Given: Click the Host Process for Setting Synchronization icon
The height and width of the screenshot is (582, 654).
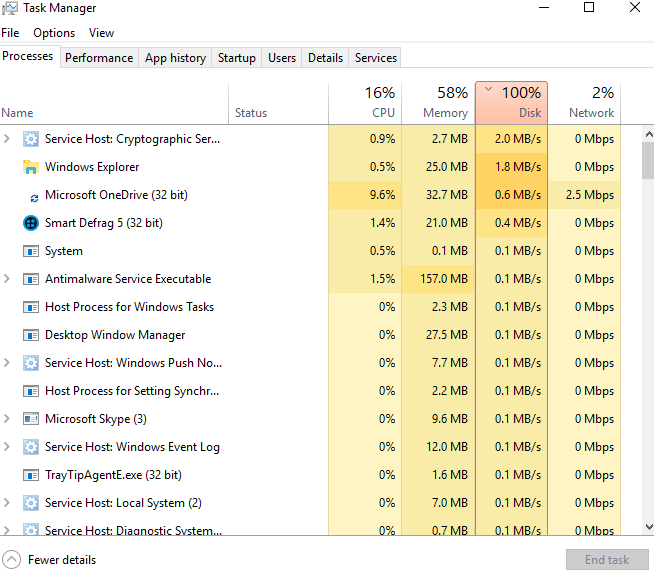Looking at the screenshot, I should tap(30, 391).
